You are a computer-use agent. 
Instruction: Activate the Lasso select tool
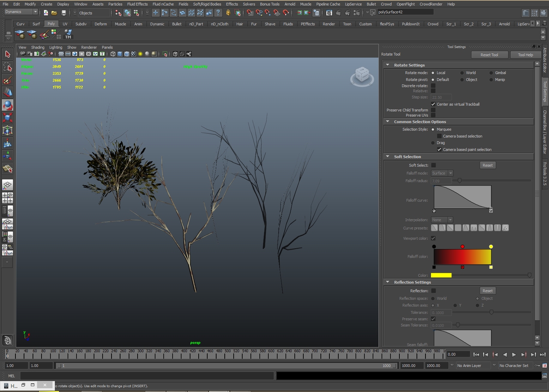[7, 67]
